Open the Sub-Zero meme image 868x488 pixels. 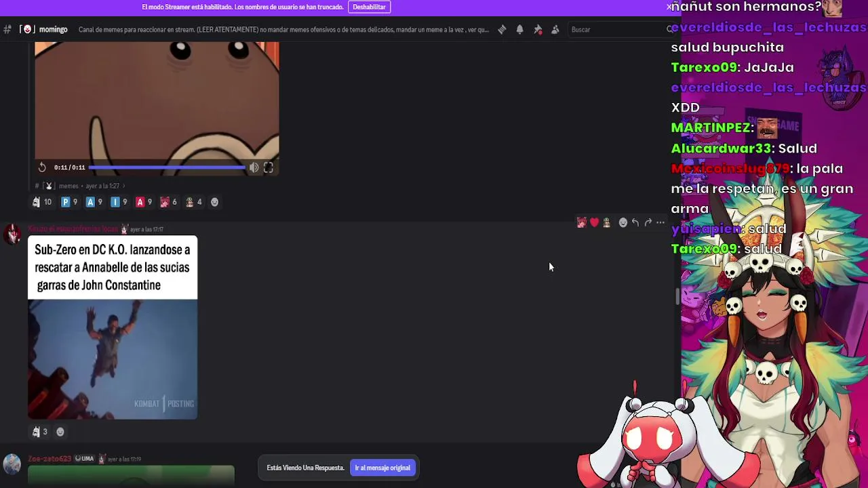(x=113, y=327)
